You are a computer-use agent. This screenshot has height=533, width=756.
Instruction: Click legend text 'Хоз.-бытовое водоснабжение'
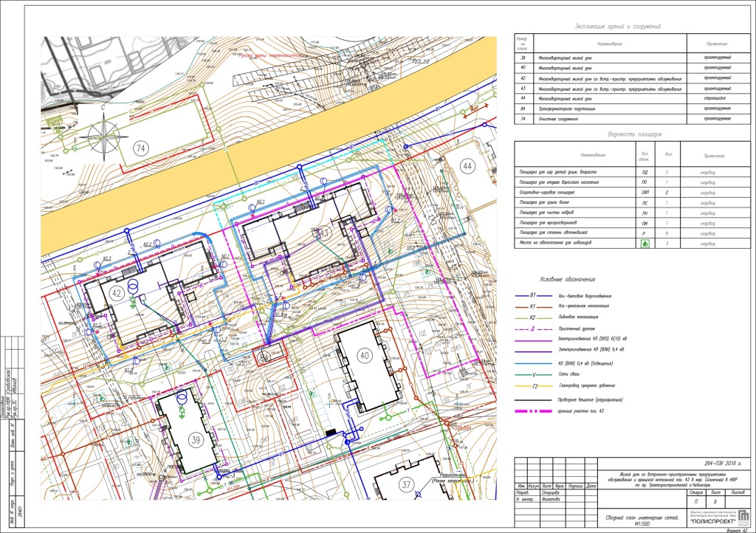(x=585, y=296)
